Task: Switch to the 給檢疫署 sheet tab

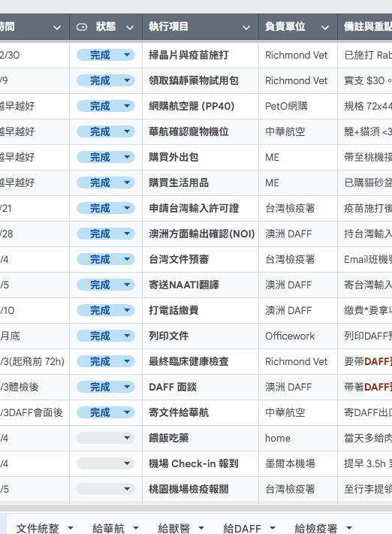Action: [315, 528]
